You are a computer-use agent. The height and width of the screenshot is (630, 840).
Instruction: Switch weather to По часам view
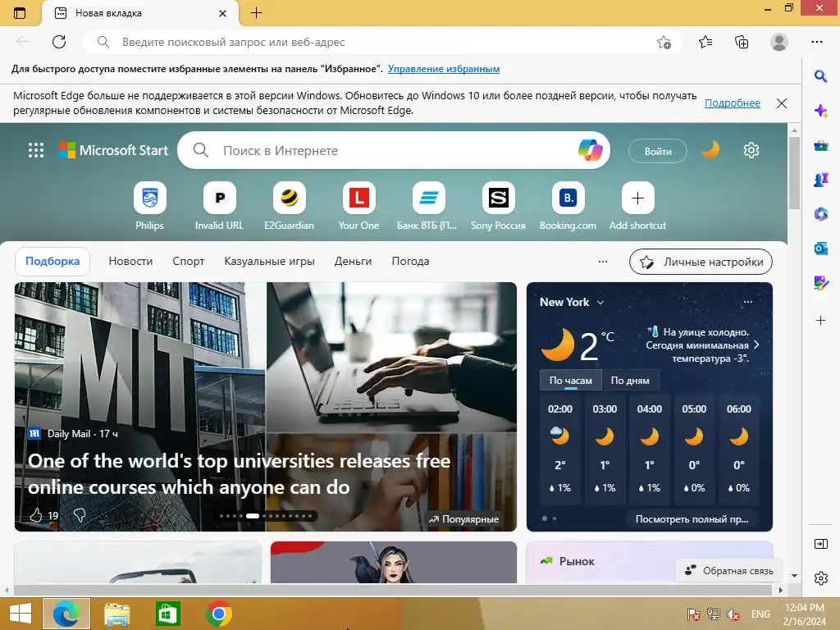pyautogui.click(x=571, y=381)
